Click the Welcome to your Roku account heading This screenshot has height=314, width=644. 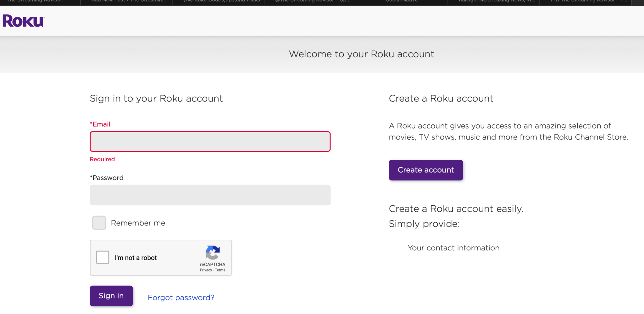(x=362, y=54)
